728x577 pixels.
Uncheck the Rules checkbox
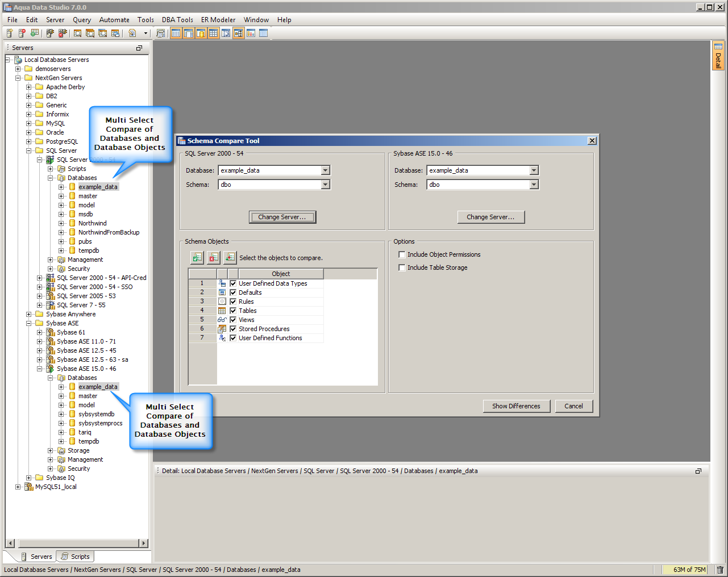[x=233, y=302]
